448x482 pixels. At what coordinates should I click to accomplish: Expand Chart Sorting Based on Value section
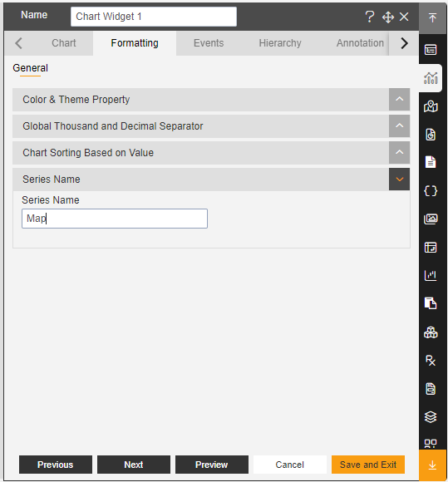tap(399, 152)
